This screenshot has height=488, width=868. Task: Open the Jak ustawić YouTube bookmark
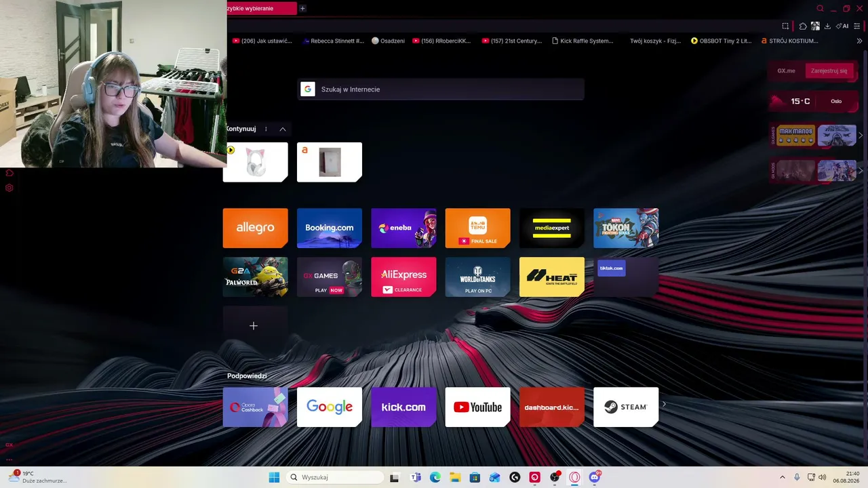(x=262, y=41)
